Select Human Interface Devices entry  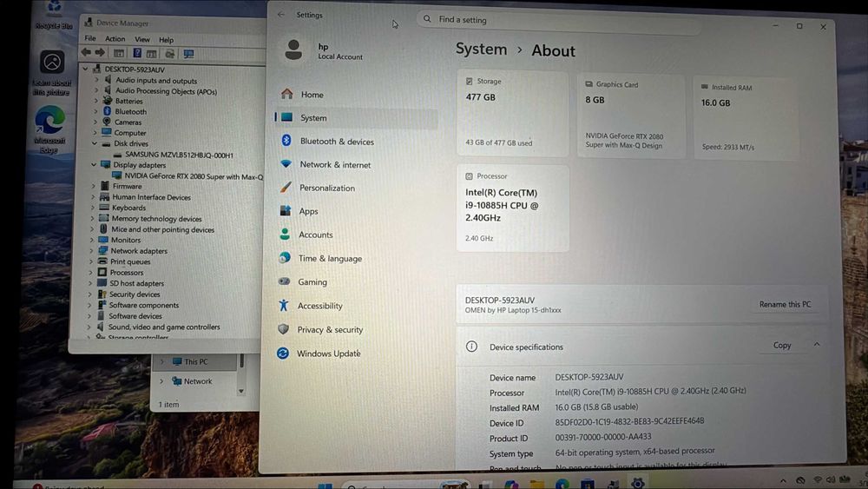151,197
